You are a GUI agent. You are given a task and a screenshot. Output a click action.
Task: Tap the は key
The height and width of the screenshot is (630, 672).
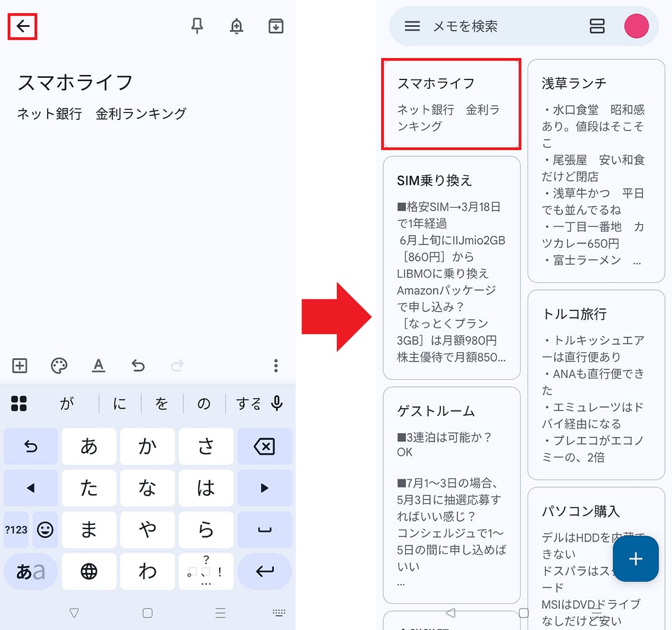(206, 488)
